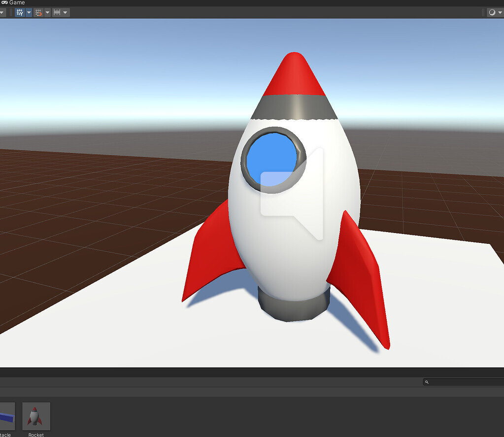This screenshot has width=504, height=437.
Task: Click the snap increment ruler icon
Action: (58, 12)
